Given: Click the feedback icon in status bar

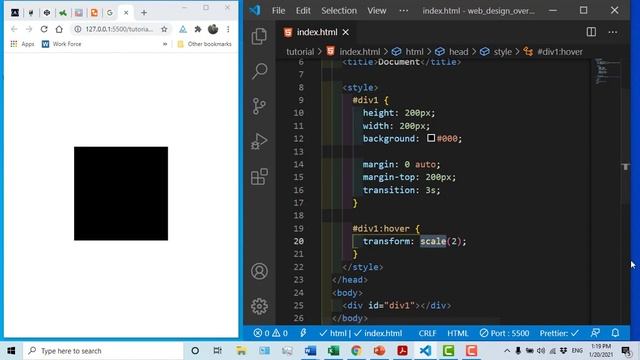Looking at the screenshot, I should 595,333.
